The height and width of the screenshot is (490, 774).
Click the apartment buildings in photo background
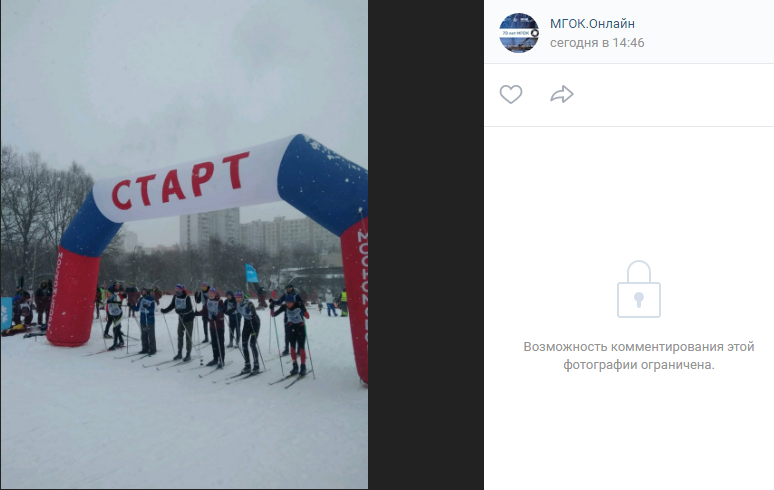(257, 230)
